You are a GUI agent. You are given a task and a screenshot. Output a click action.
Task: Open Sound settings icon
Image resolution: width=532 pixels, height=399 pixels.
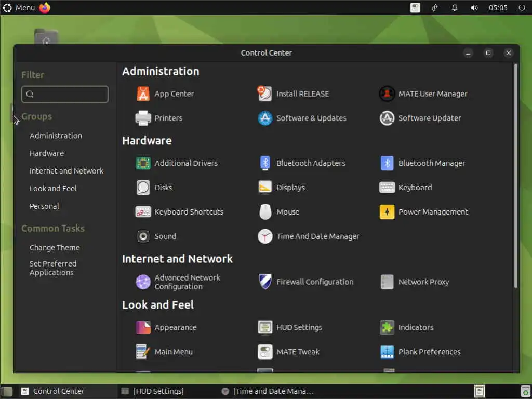(143, 236)
